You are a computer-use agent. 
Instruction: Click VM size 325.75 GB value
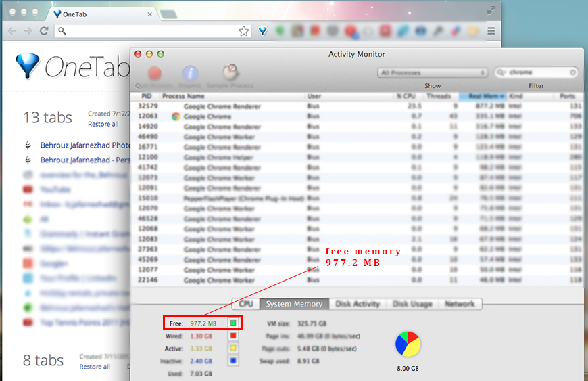pos(312,323)
